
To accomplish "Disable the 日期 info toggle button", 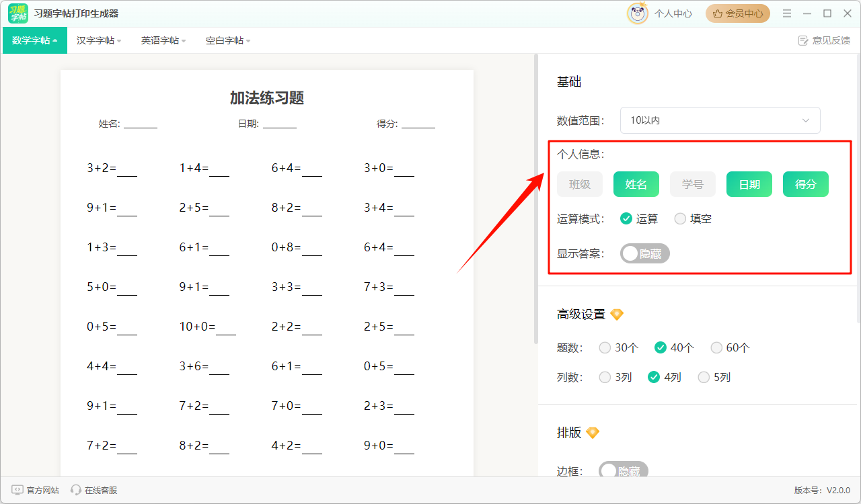I will click(749, 184).
